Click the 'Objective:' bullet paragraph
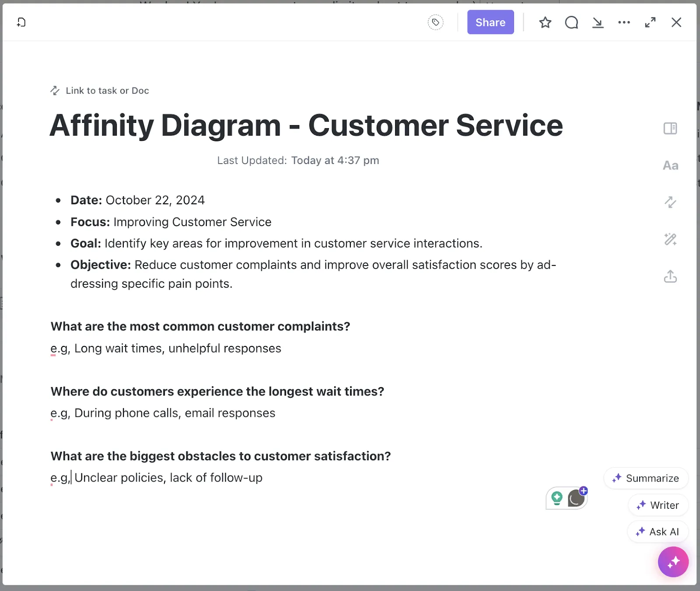The height and width of the screenshot is (591, 700). point(313,274)
